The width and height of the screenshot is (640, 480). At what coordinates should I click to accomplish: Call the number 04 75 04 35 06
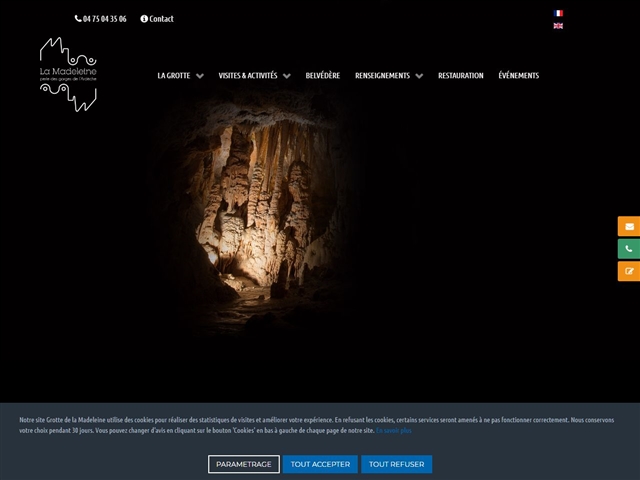pos(101,19)
